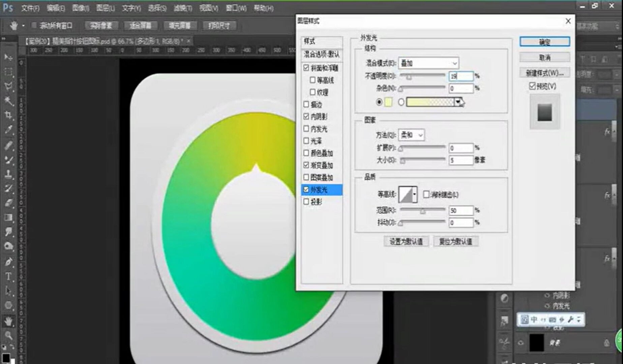
Task: Open the 文件 (File) menu
Action: click(x=30, y=8)
